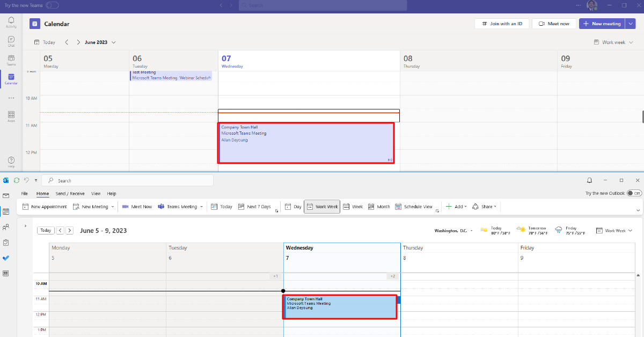644x337 pixels.
Task: Jump to Today in Teams calendar
Action: [x=45, y=42]
